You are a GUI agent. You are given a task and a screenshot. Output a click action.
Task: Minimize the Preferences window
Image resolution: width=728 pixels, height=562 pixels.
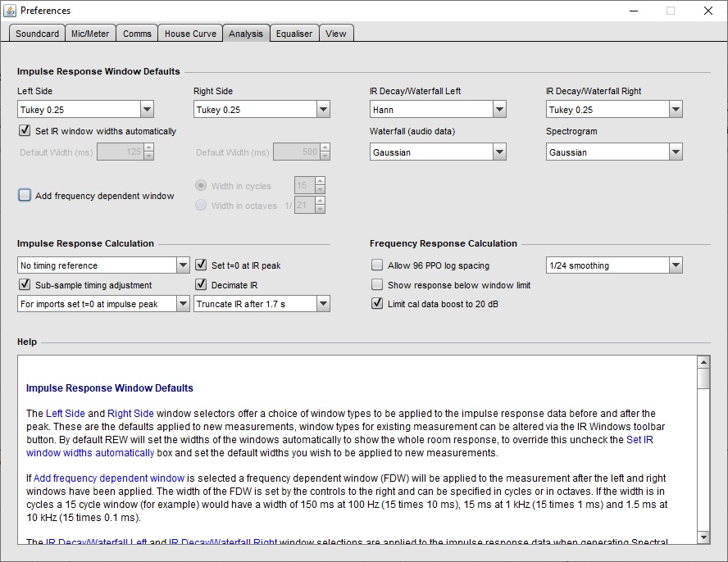634,11
